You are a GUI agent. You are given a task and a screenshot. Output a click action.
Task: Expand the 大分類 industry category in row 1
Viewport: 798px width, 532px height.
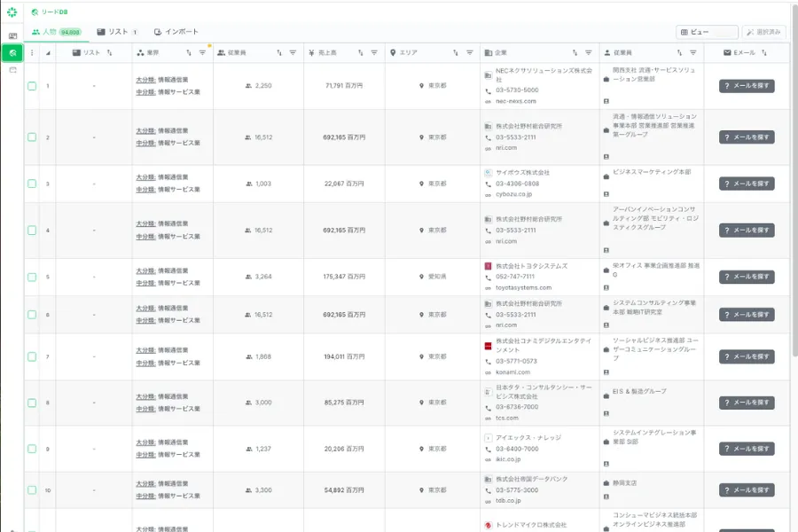pos(145,80)
